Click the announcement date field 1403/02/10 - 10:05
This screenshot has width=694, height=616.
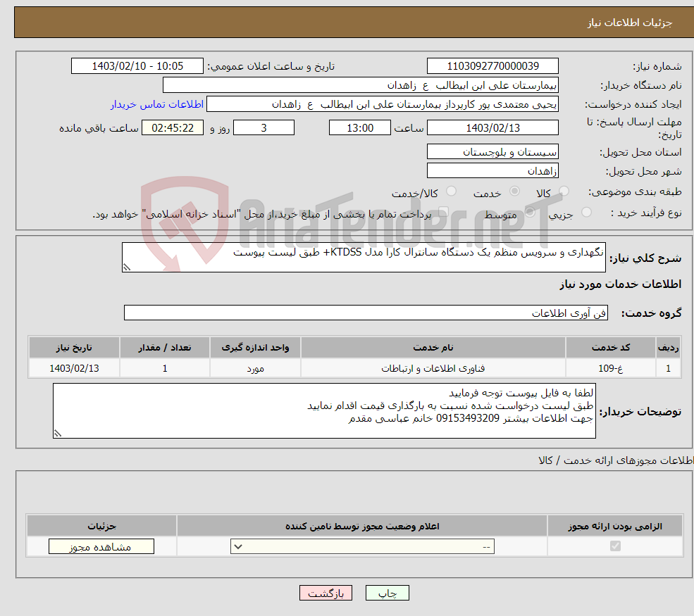click(x=137, y=66)
